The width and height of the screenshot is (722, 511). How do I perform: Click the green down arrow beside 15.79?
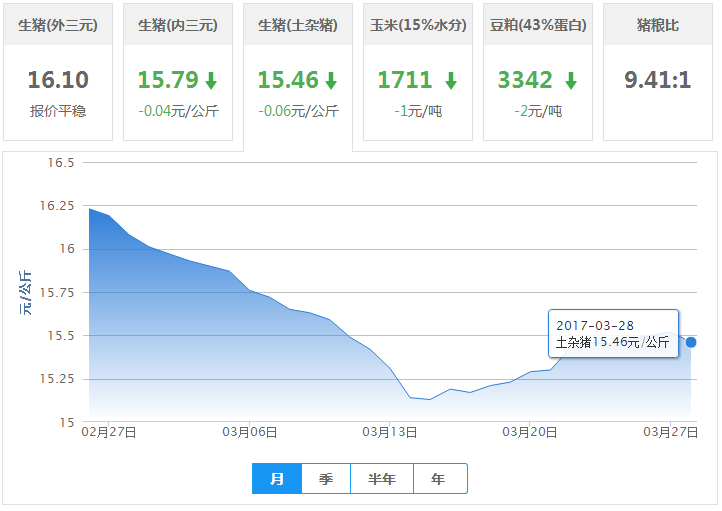coord(211,81)
